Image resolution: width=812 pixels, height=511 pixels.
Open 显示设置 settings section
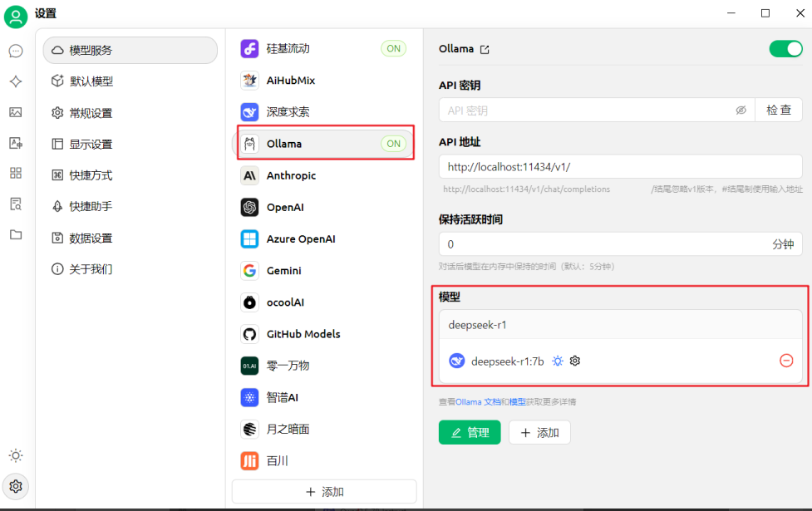coord(130,144)
